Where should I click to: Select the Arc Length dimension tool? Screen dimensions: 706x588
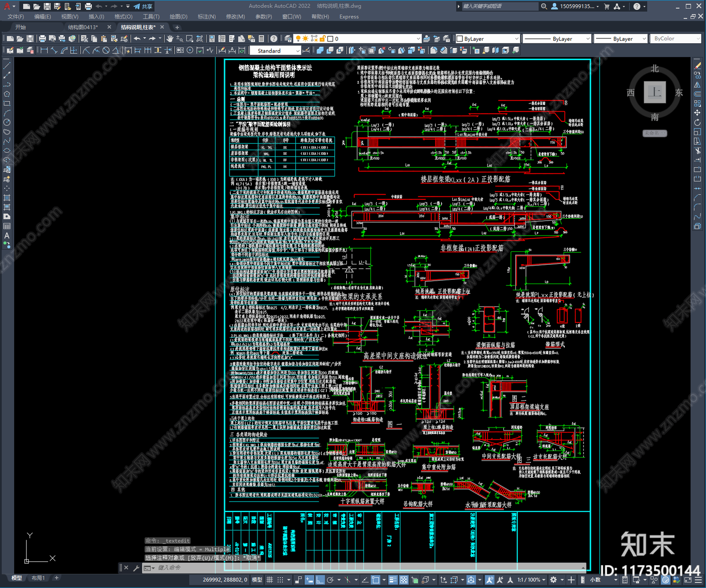(64, 50)
